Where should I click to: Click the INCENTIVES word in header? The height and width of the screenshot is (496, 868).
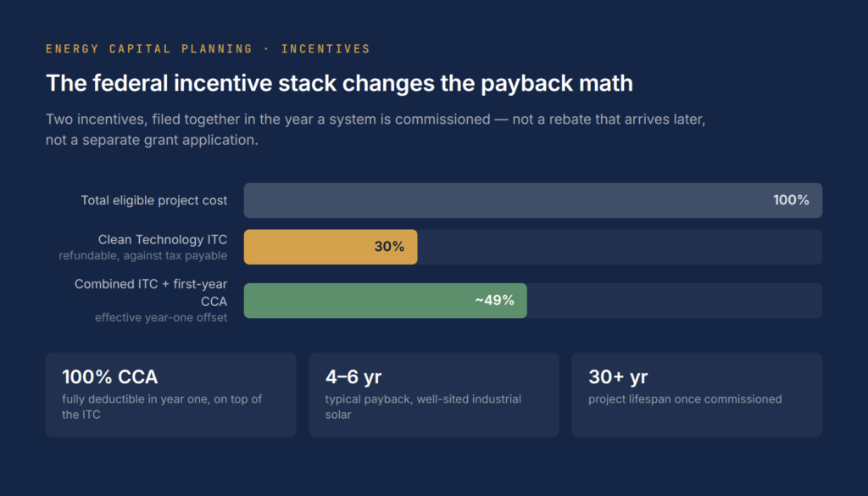pos(325,48)
